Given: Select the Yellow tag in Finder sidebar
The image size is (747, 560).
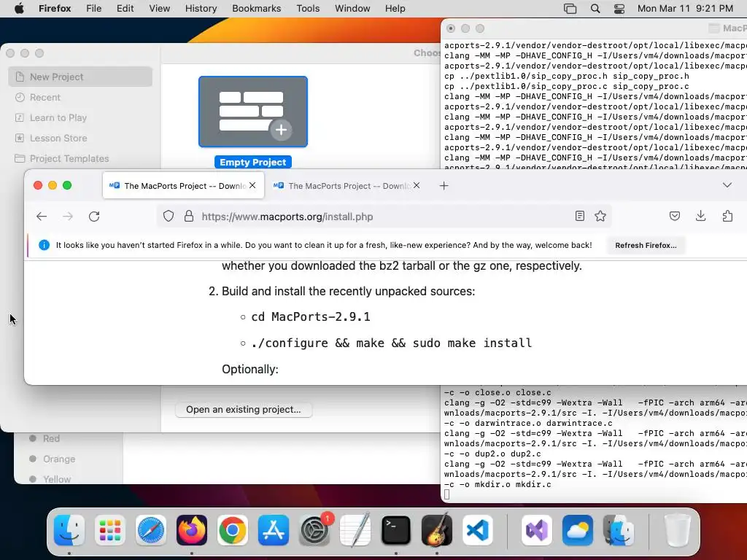Looking at the screenshot, I should (x=57, y=479).
